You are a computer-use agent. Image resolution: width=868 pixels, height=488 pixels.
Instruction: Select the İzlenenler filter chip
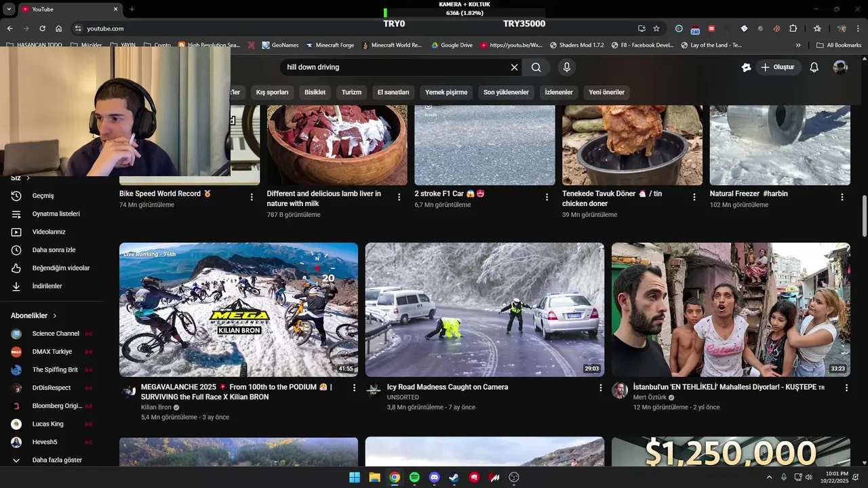[x=559, y=92]
